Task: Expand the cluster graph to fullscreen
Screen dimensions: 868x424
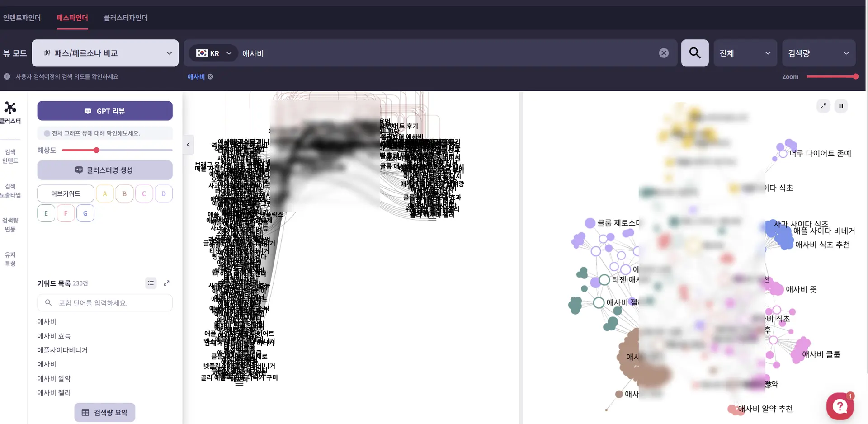Action: tap(823, 106)
